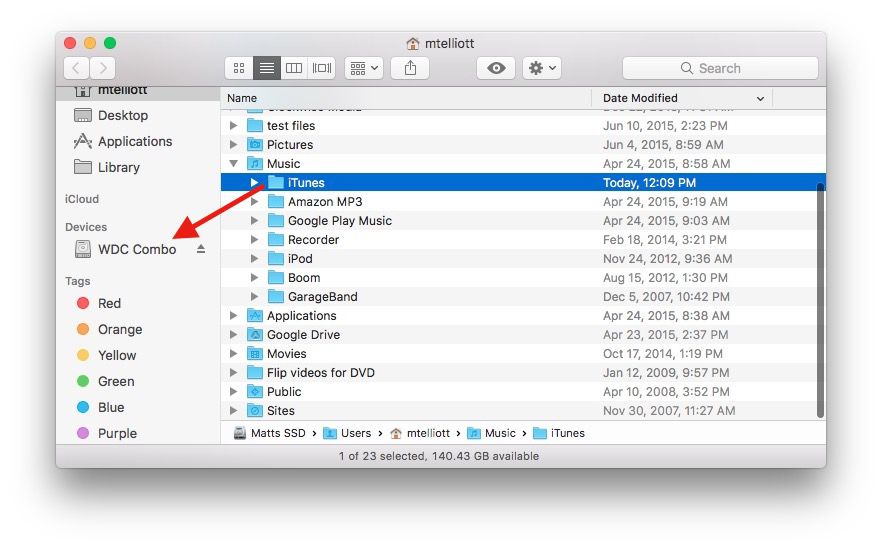Image resolution: width=882 pixels, height=548 pixels.
Task: Expand the Recorder folder
Action: pos(254,240)
